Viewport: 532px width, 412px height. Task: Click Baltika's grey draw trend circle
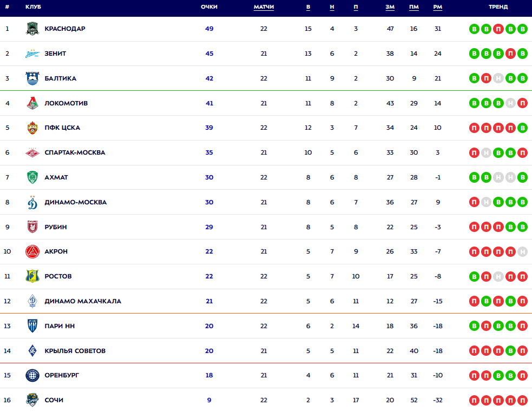498,78
